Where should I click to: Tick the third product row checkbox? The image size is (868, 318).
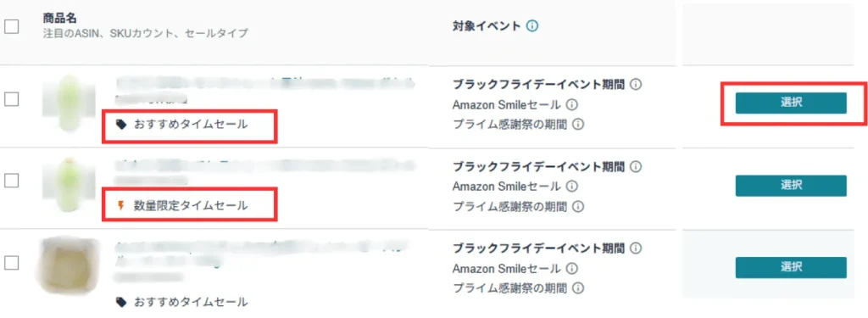tap(12, 262)
